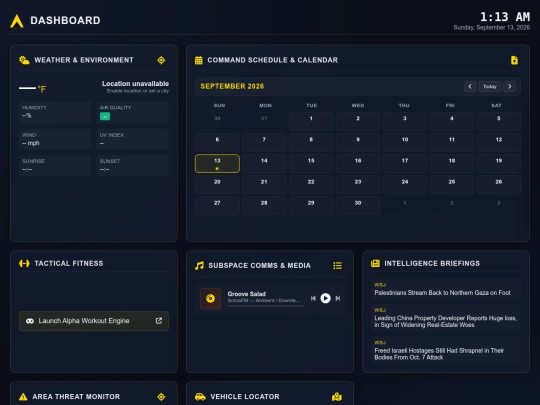The height and width of the screenshot is (405, 540).
Task: Click the calendar export file icon
Action: 514,60
